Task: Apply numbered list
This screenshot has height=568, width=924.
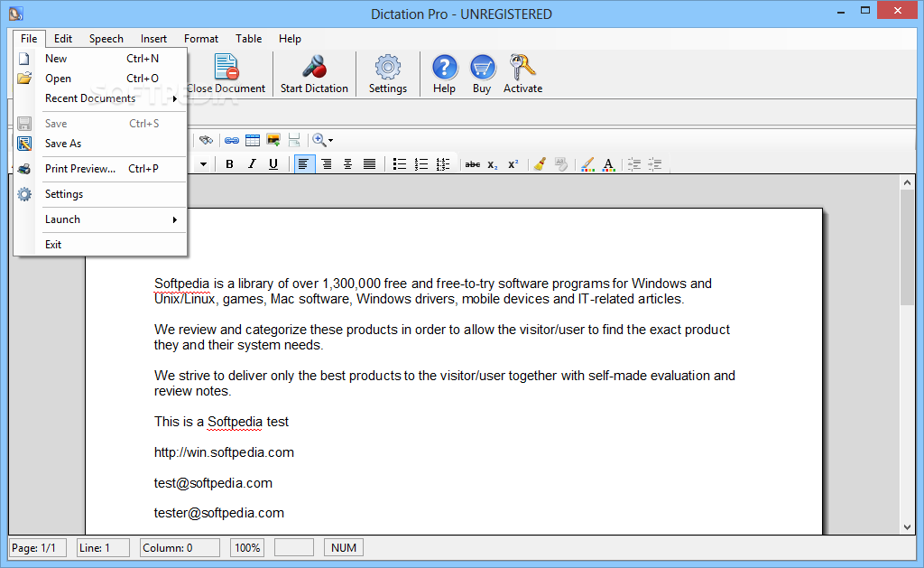Action: (420, 164)
